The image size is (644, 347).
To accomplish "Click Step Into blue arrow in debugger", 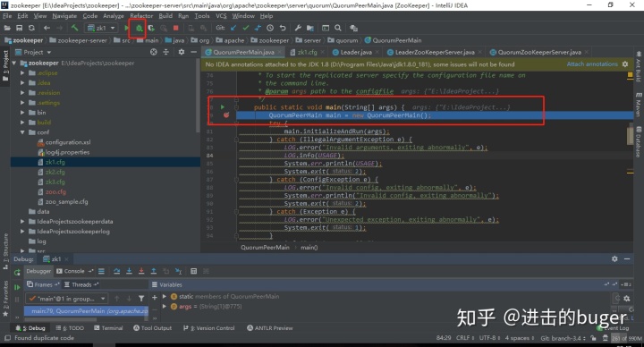I will [129, 271].
